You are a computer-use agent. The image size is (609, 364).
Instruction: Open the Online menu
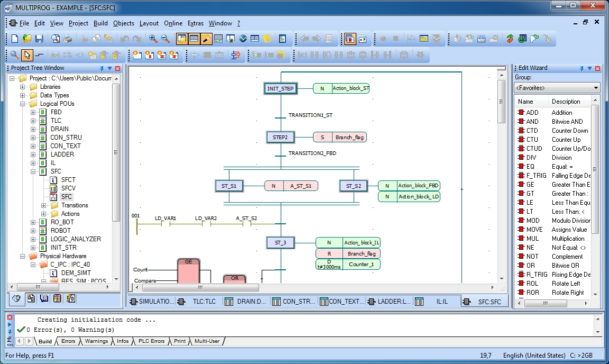(173, 23)
